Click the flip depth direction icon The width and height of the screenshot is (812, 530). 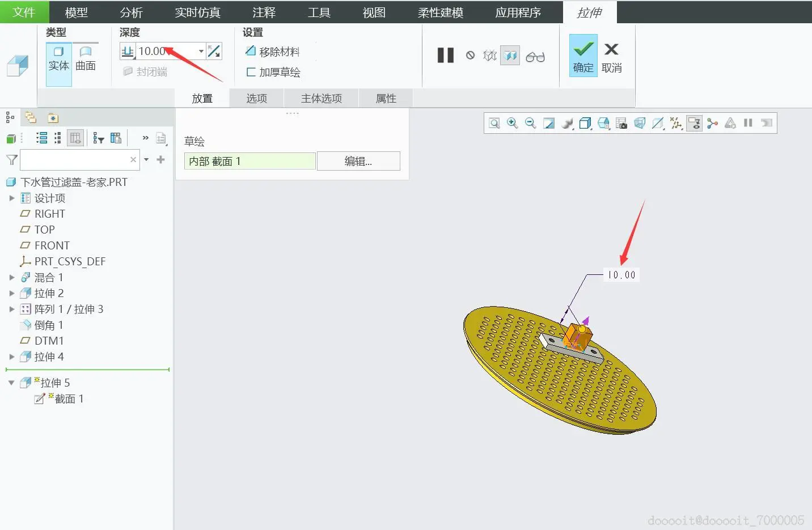pos(214,51)
